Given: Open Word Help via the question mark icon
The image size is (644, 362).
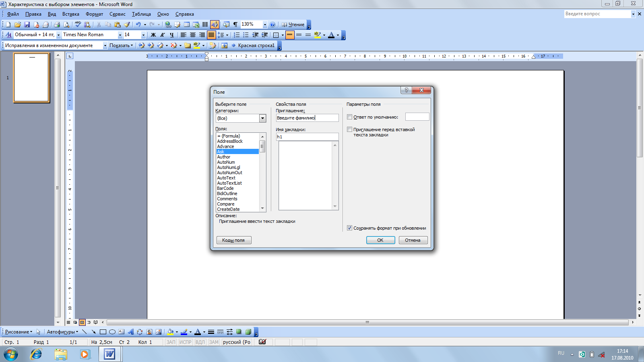Looking at the screenshot, I should [x=272, y=25].
